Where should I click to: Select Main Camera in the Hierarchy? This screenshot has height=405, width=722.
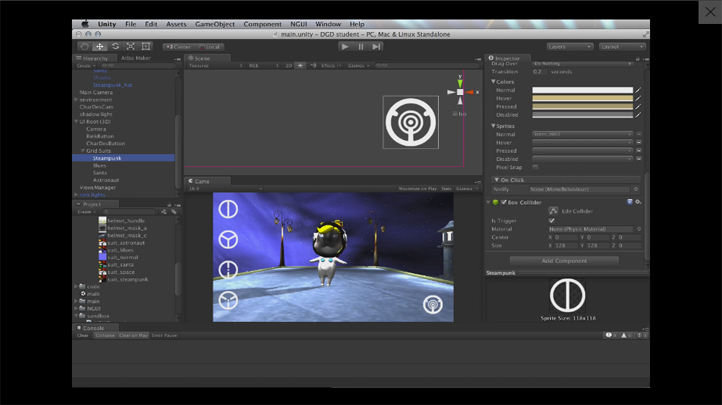tap(96, 93)
